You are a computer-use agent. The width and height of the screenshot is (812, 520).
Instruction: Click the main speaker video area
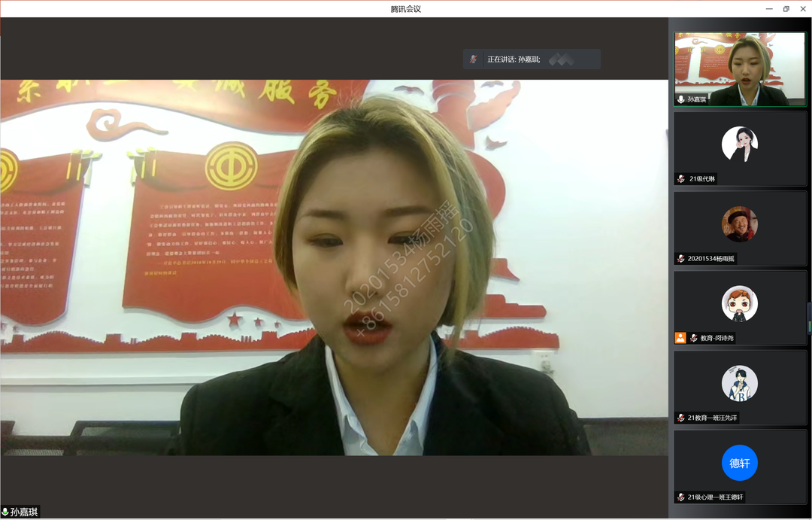[x=334, y=267]
